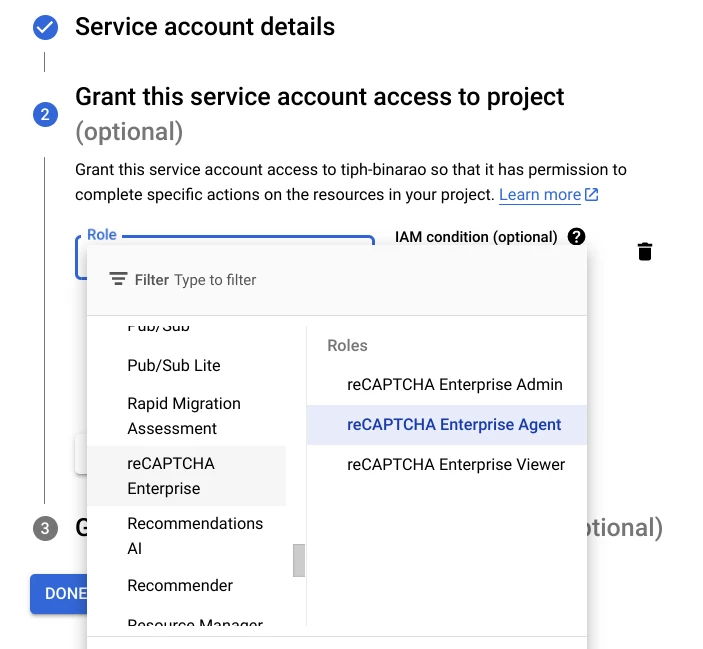This screenshot has width=703, height=649.
Task: Click the Learn more external link icon
Action: (x=591, y=195)
